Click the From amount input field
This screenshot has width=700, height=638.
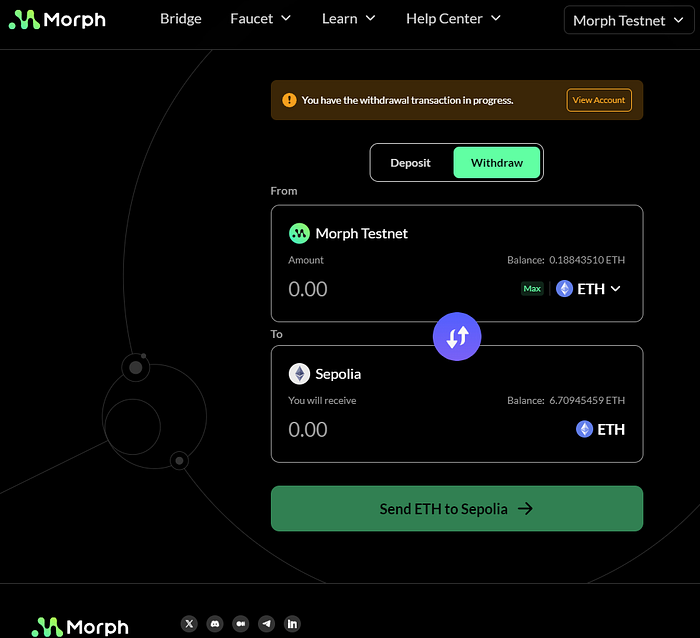point(308,289)
